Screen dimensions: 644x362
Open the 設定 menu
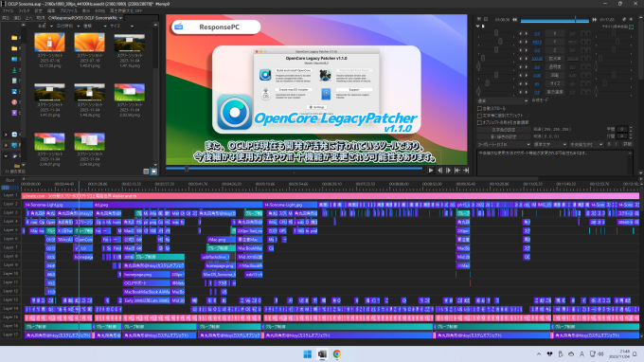(38, 10)
